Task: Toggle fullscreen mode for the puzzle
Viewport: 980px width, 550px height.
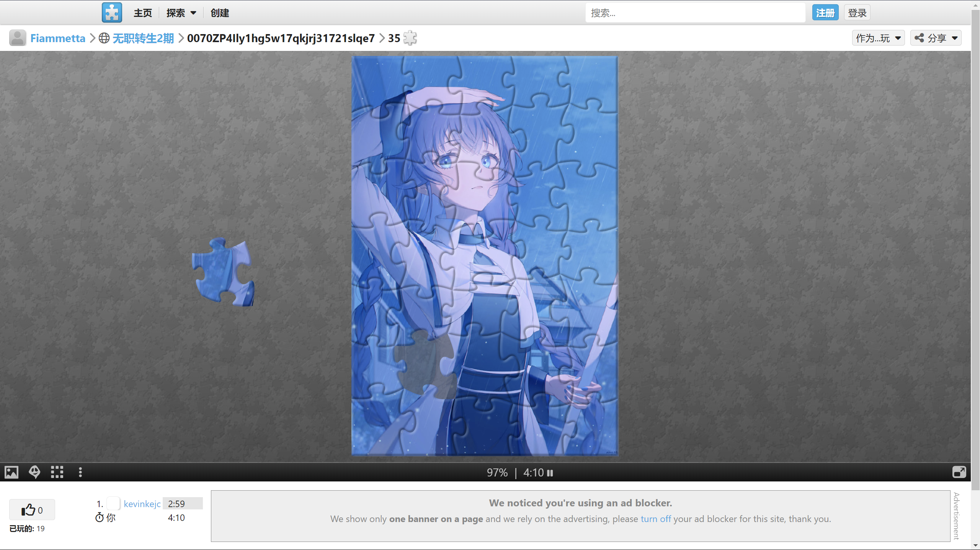Action: (x=959, y=472)
